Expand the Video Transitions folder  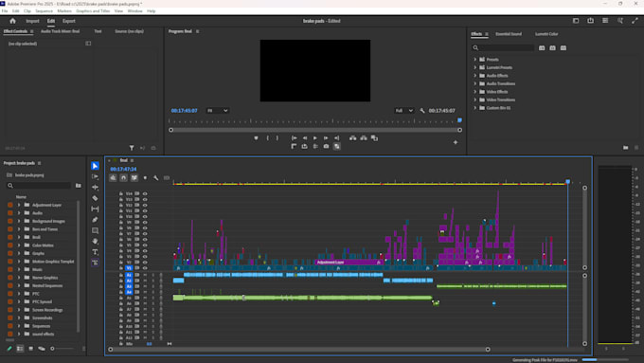click(x=475, y=100)
